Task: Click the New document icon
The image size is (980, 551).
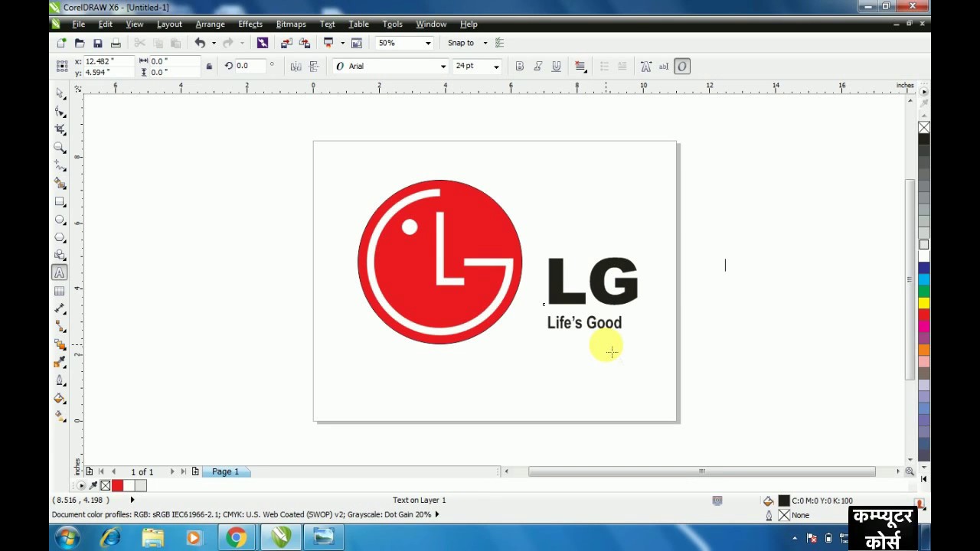Action: pyautogui.click(x=61, y=43)
